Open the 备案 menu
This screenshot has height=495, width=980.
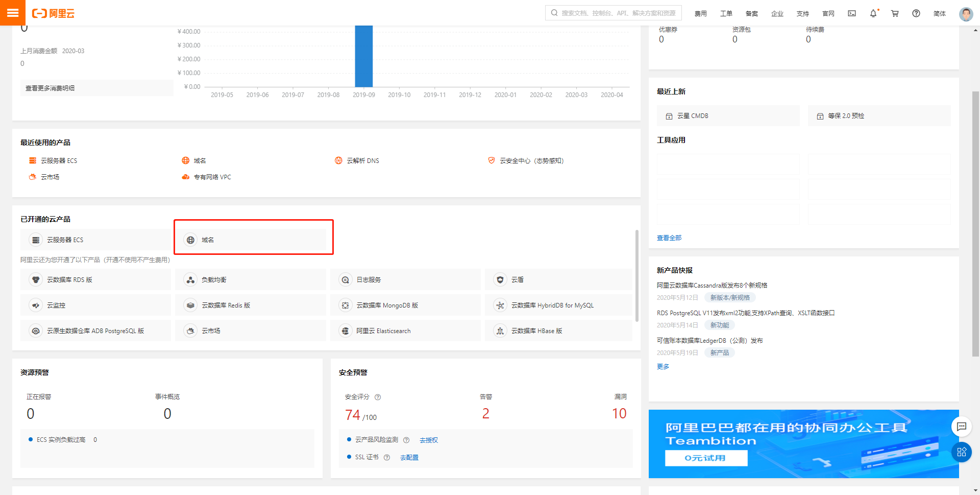[751, 13]
